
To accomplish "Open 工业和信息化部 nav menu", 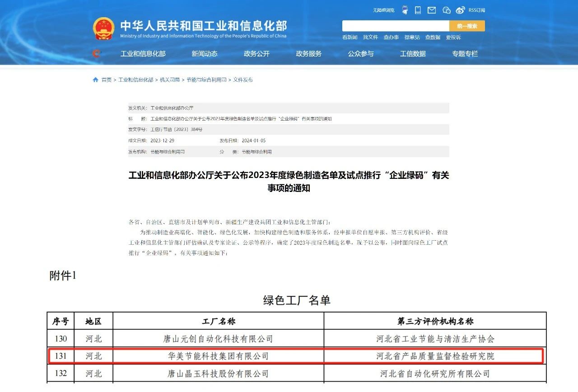I will 143,54.
